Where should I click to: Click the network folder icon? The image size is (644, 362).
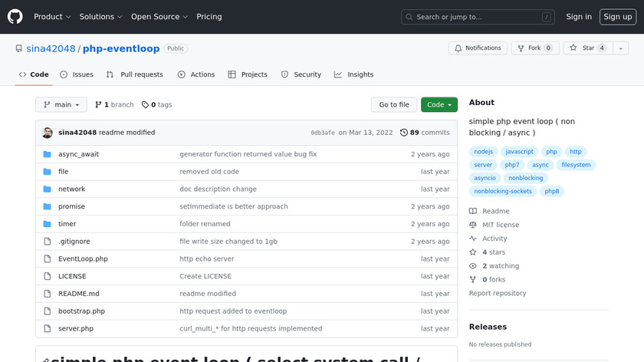[48, 189]
